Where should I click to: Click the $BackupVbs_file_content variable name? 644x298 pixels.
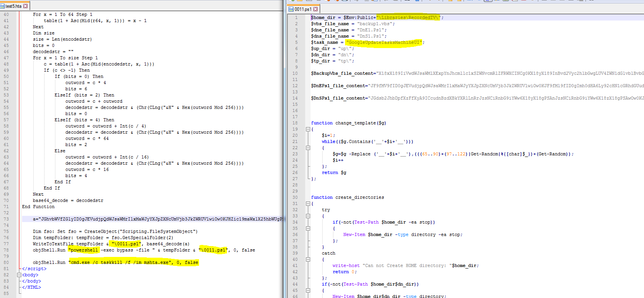point(342,73)
